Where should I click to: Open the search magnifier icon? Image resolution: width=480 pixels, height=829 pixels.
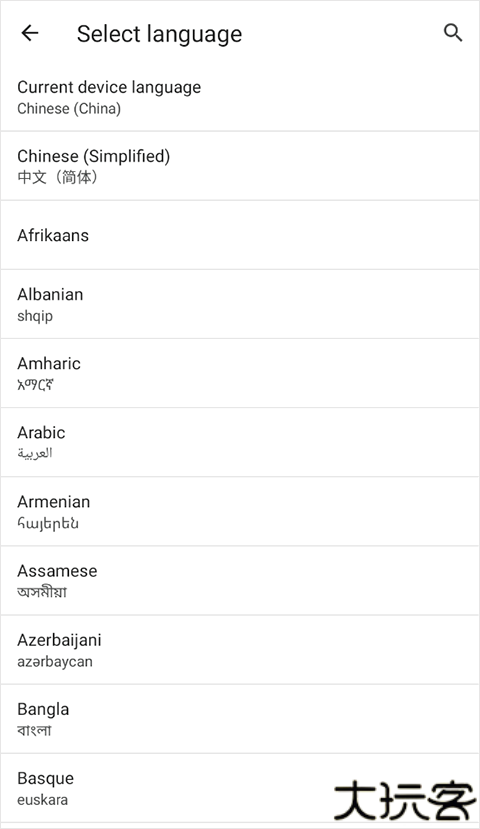pos(453,33)
